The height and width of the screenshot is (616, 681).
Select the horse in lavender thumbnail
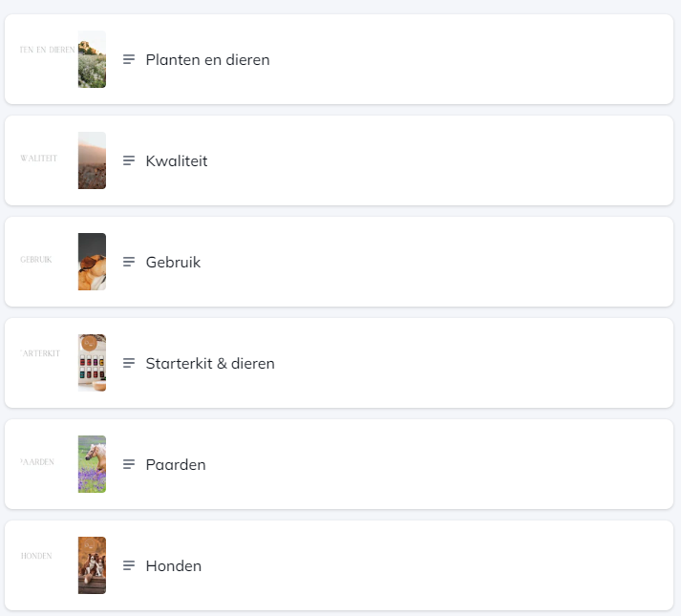tap(92, 464)
